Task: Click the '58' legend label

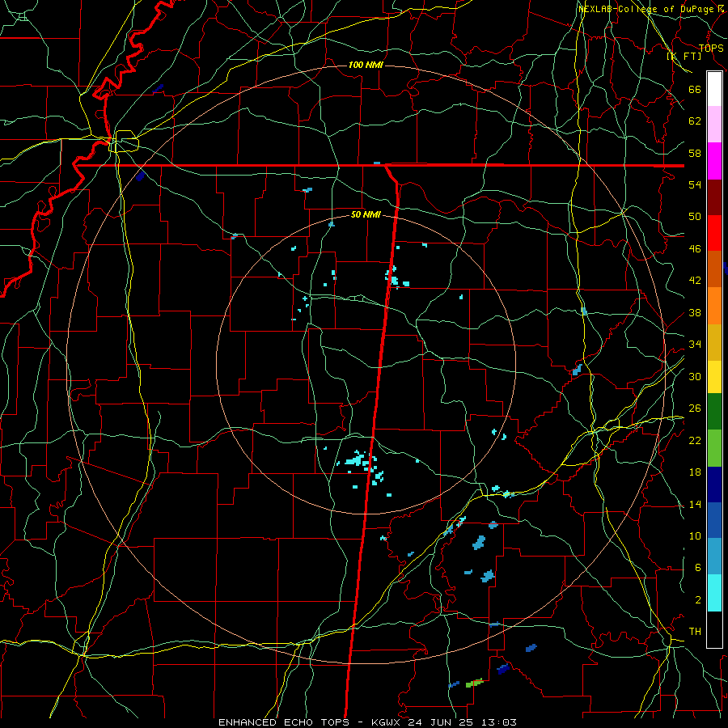Action: 695,153
